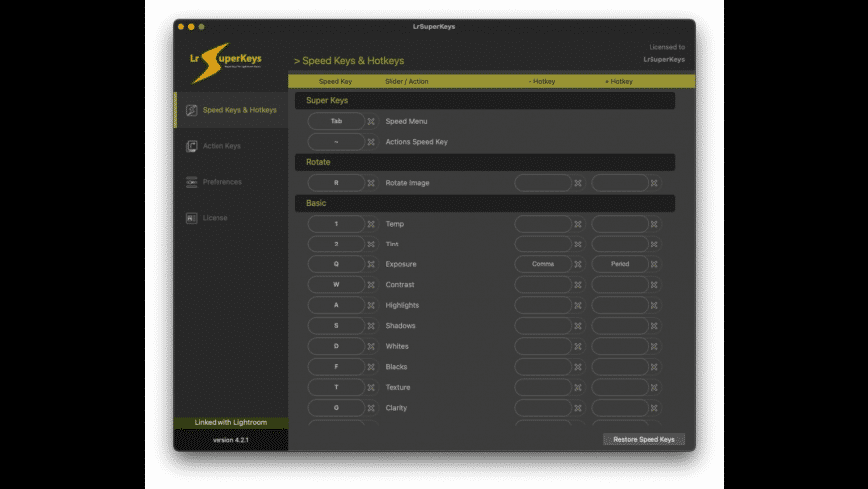
Task: Select the tilde Actions Speed Key field
Action: pos(336,142)
